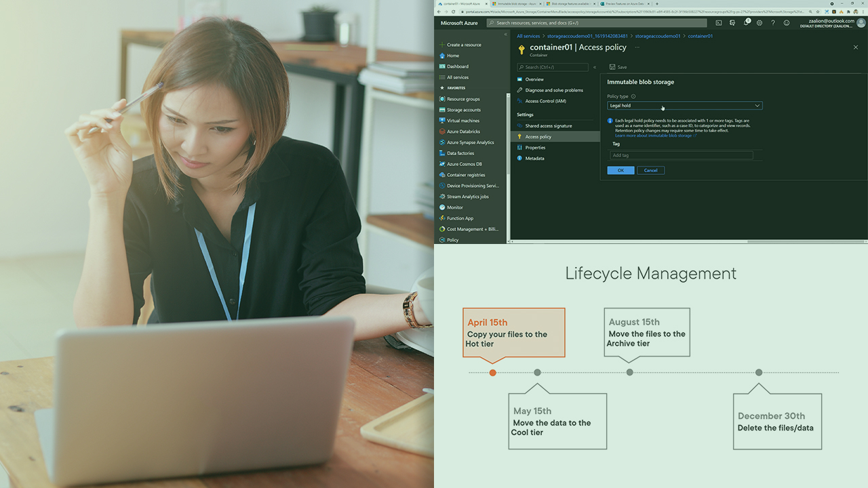868x488 pixels.
Task: Open the notifications bell icon
Action: pos(746,23)
